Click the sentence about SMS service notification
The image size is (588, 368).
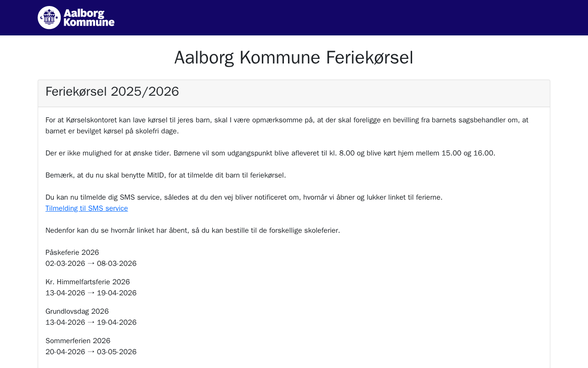coord(243,197)
